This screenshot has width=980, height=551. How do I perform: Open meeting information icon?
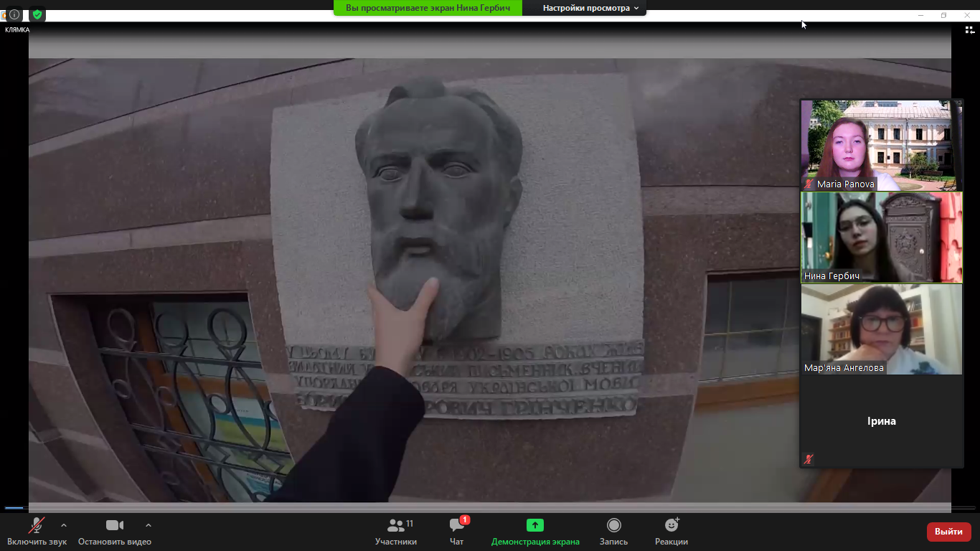tap(14, 14)
